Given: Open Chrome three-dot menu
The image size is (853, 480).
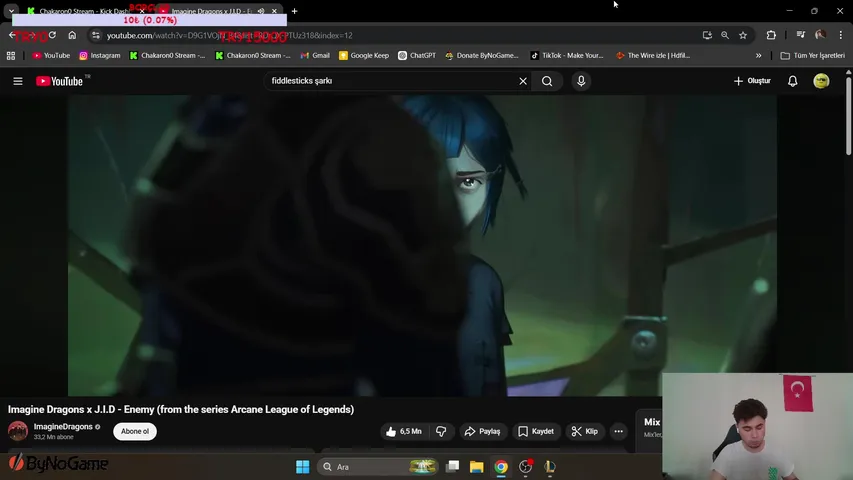Looking at the screenshot, I should (841, 35).
